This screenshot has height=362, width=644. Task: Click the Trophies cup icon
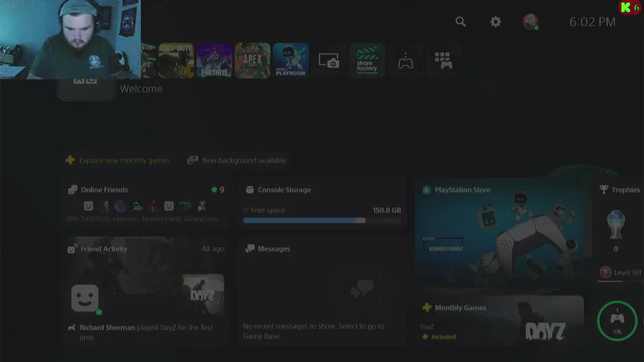(604, 190)
